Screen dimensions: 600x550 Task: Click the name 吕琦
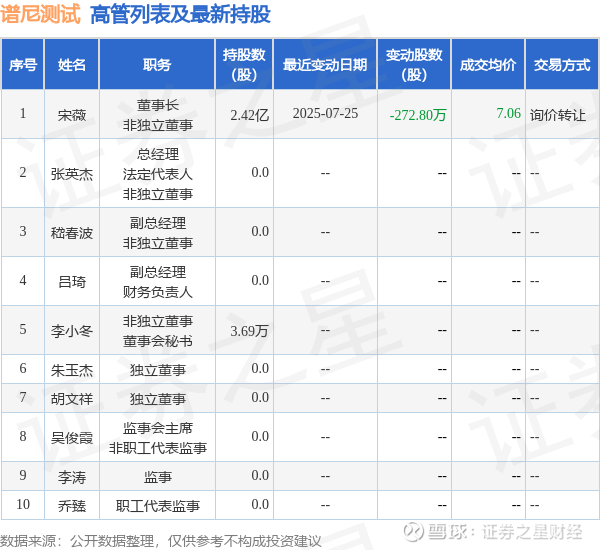coord(72,282)
